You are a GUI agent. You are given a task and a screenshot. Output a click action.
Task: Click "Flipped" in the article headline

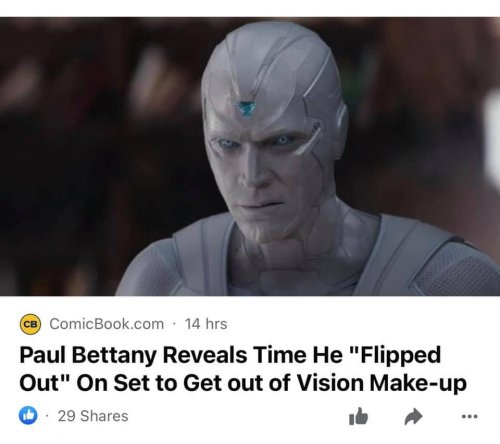pos(400,356)
